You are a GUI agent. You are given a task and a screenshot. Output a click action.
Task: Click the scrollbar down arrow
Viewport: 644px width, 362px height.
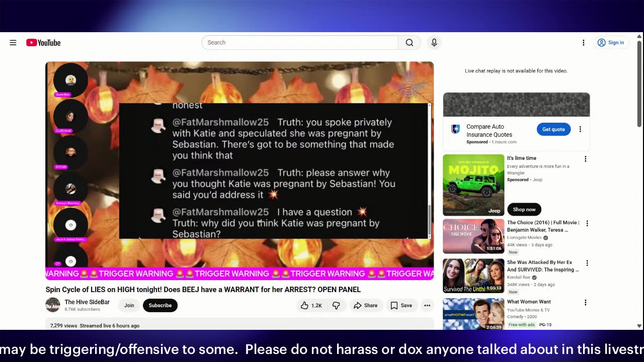click(x=639, y=326)
